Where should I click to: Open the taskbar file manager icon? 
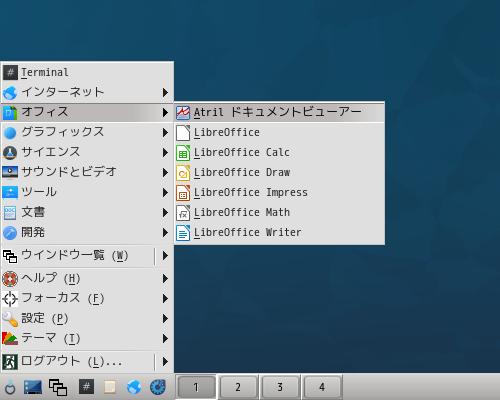(x=110, y=387)
